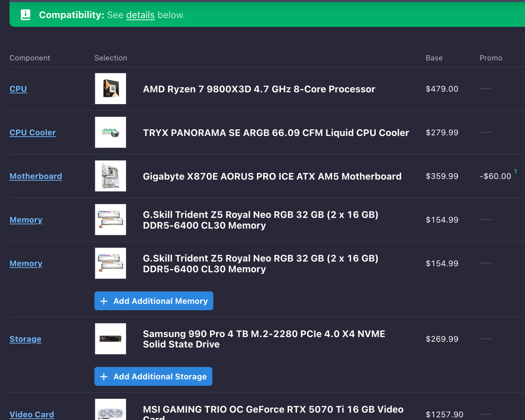Open the Video Card category link
The width and height of the screenshot is (525, 420).
(32, 415)
